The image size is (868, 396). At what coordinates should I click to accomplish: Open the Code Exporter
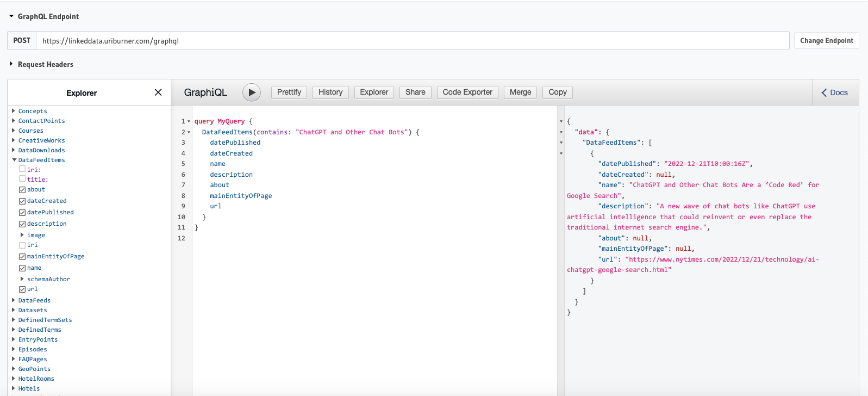(467, 92)
